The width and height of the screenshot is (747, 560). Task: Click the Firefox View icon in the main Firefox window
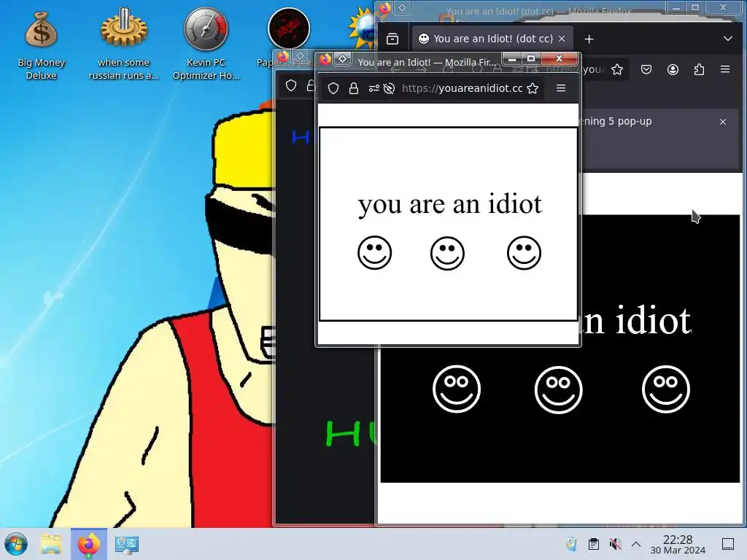[392, 39]
